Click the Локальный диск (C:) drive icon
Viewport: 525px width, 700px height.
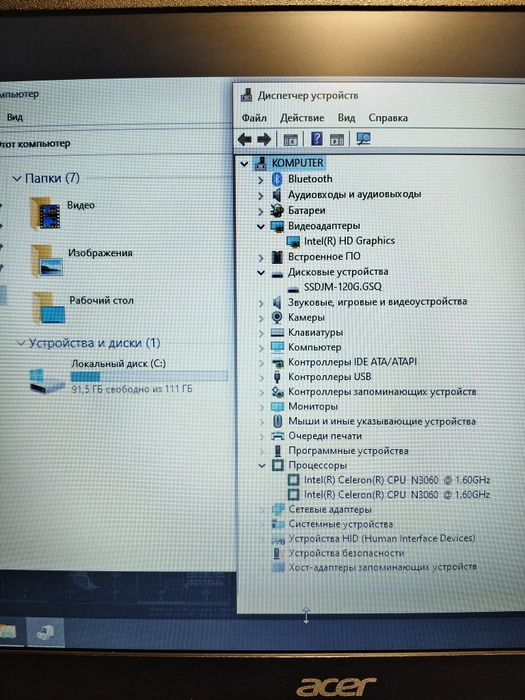(45, 381)
